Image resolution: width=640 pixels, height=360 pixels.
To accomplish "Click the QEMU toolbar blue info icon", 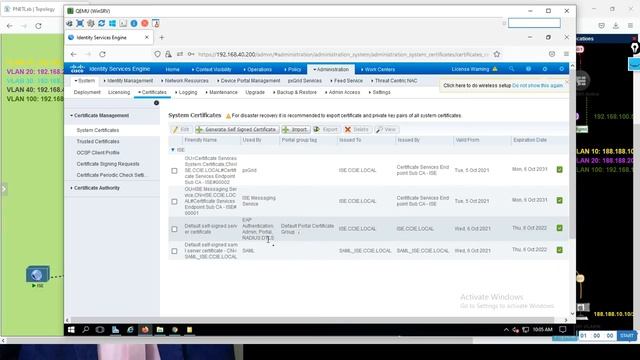I will [134, 23].
